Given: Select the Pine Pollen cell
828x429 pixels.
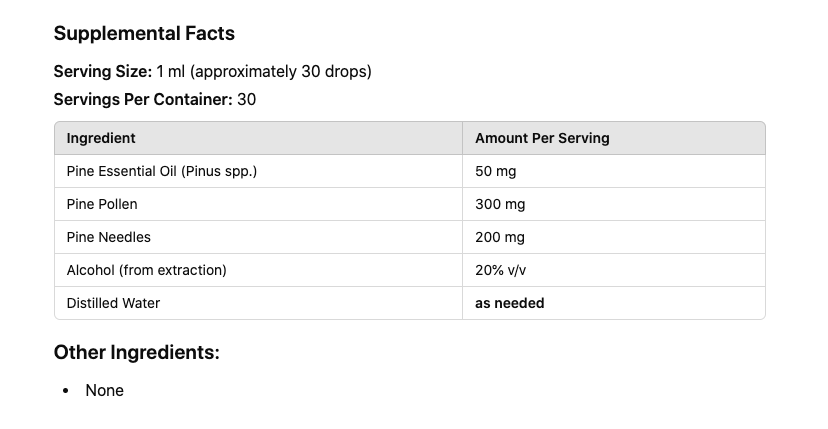Looking at the screenshot, I should coord(102,204).
